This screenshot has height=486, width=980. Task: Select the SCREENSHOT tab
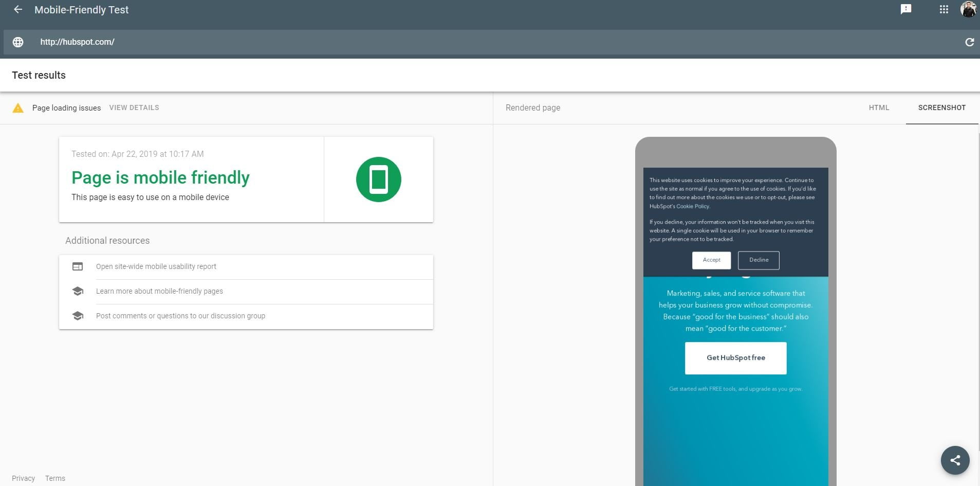click(x=942, y=107)
